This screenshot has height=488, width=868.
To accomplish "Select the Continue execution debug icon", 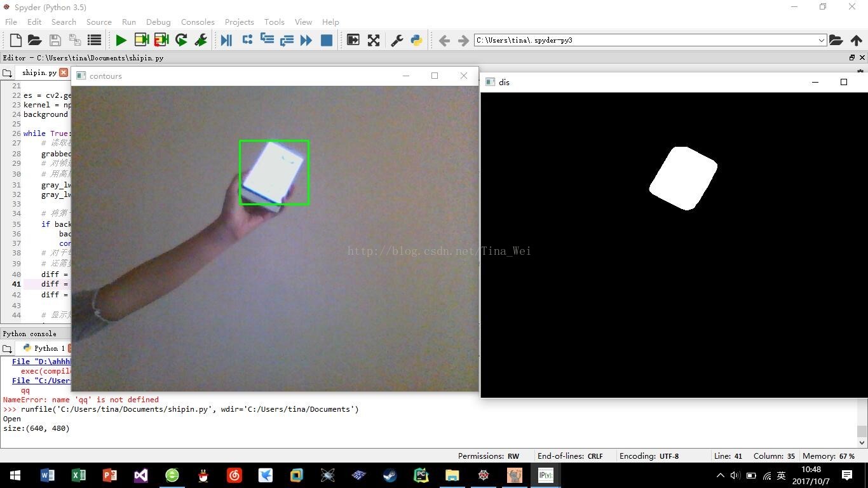I will (x=306, y=39).
